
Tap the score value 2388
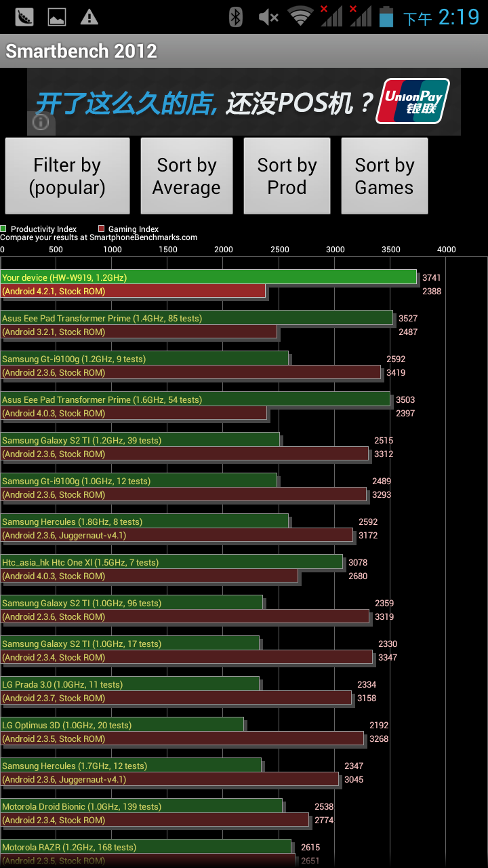(x=432, y=292)
